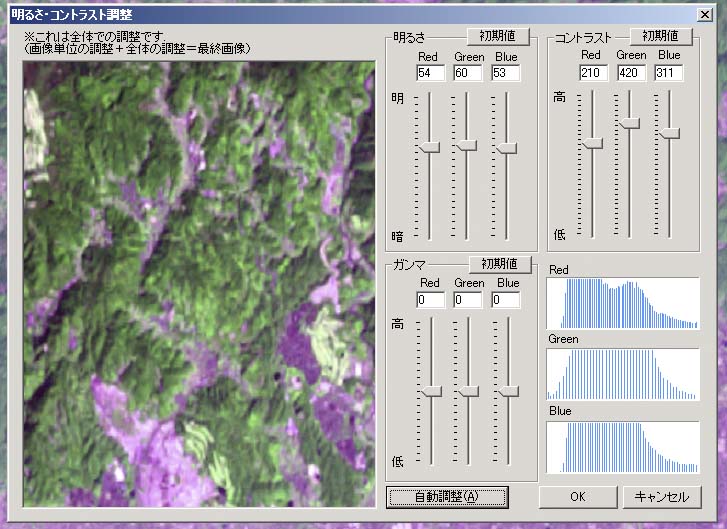The width and height of the screenshot is (727, 529).
Task: Focus the gamma Blue value field
Action: point(506,300)
